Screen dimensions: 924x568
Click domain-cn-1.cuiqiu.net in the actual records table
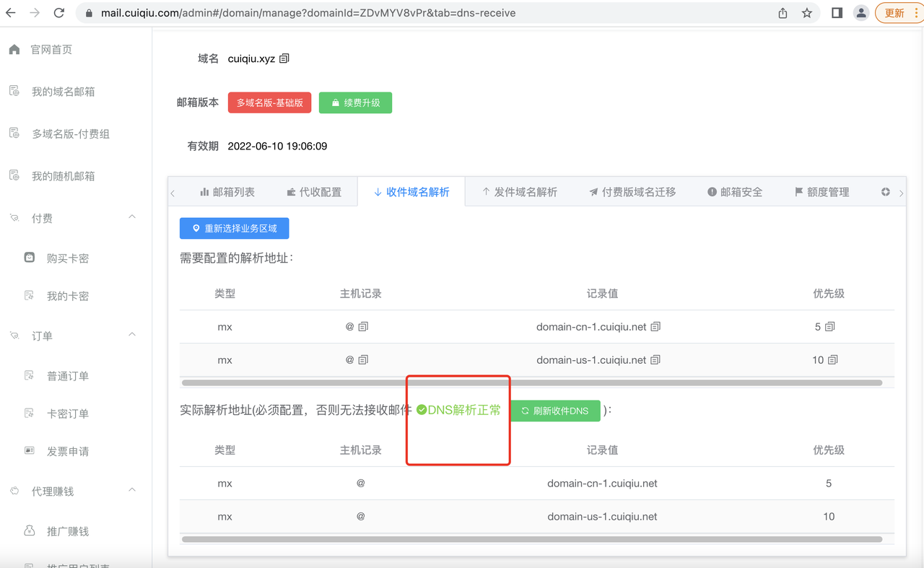[x=602, y=484]
